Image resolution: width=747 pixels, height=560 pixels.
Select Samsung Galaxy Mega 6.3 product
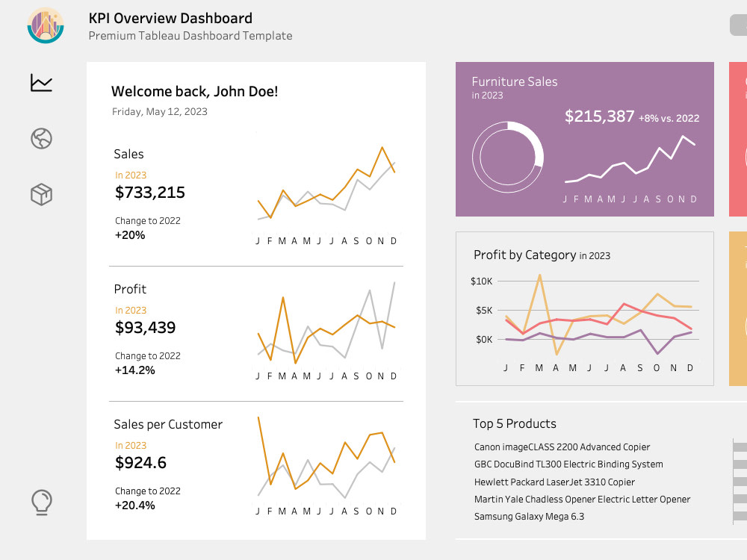[x=530, y=517]
